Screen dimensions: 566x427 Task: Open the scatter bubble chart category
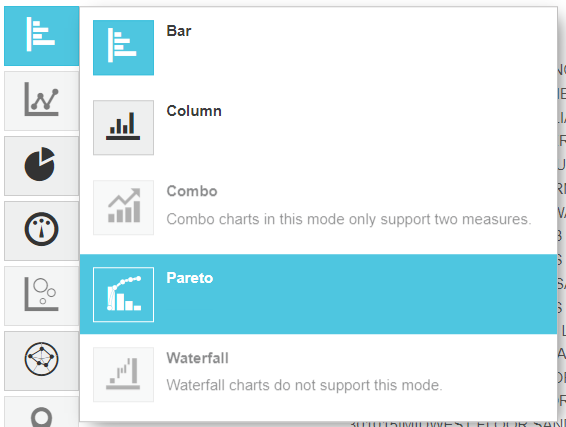tap(42, 296)
